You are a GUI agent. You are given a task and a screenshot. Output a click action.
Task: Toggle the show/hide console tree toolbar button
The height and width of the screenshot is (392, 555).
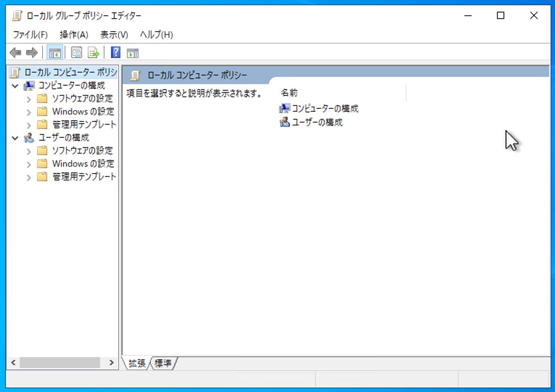click(x=55, y=53)
